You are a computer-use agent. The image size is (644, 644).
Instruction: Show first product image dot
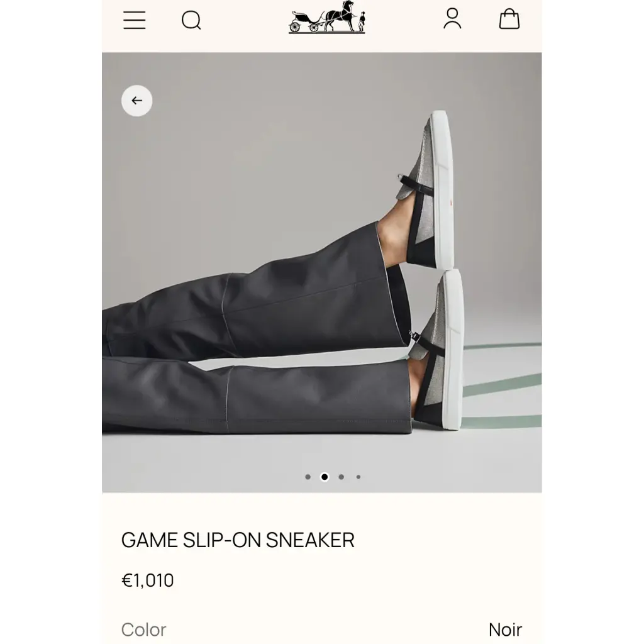click(308, 477)
